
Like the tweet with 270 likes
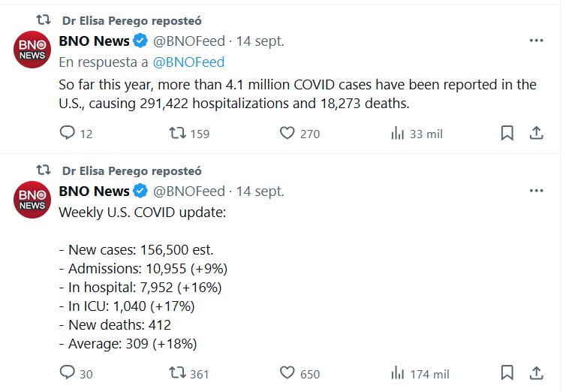click(x=287, y=134)
